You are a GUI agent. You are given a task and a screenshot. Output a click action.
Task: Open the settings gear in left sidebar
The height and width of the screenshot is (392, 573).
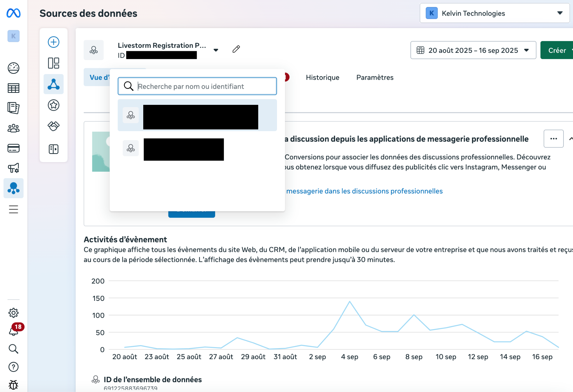point(13,313)
